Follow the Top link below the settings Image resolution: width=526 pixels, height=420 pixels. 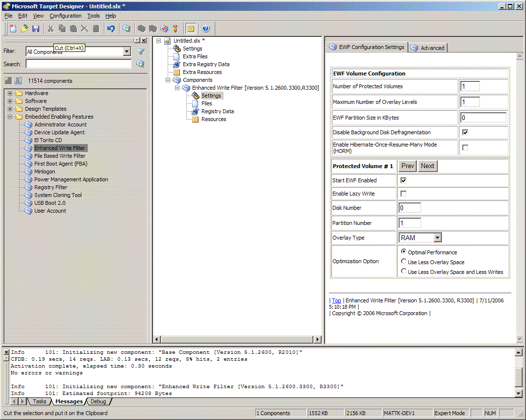pos(336,300)
